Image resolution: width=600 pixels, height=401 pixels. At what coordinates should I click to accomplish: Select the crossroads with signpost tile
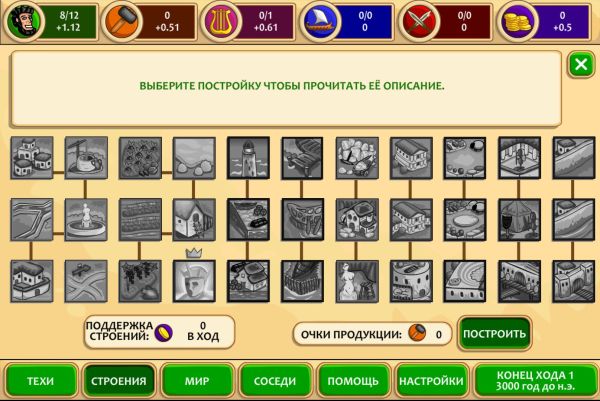[x=86, y=281]
